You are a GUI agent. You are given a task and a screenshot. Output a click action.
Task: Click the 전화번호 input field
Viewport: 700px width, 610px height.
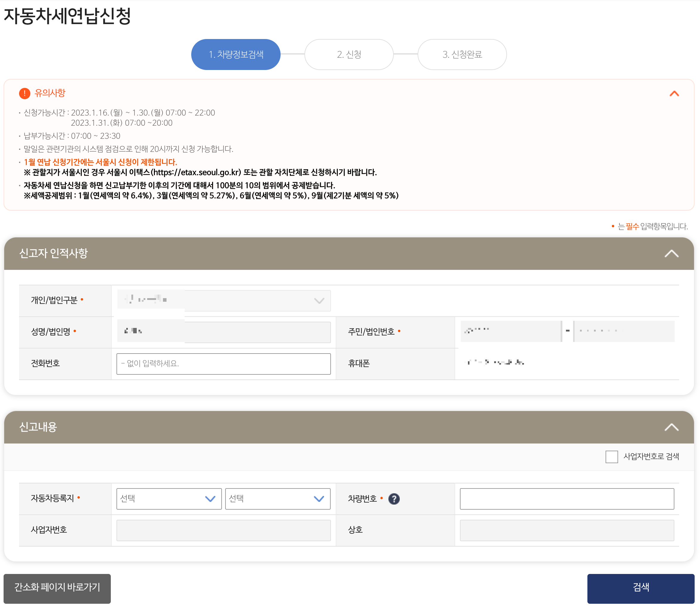coord(223,364)
